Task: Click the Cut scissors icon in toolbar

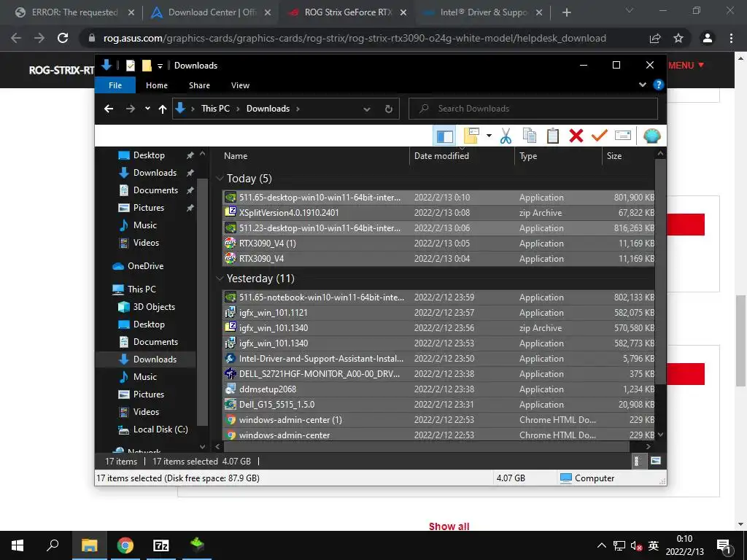Action: pyautogui.click(x=506, y=136)
